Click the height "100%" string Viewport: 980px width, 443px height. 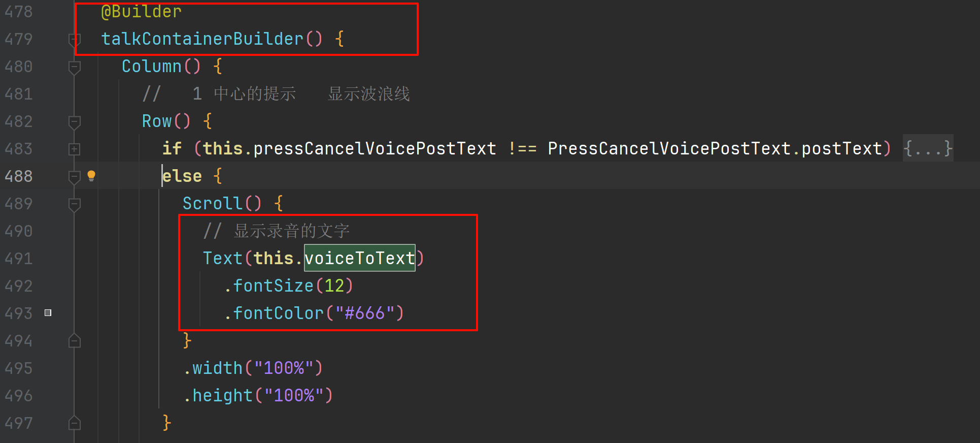293,395
